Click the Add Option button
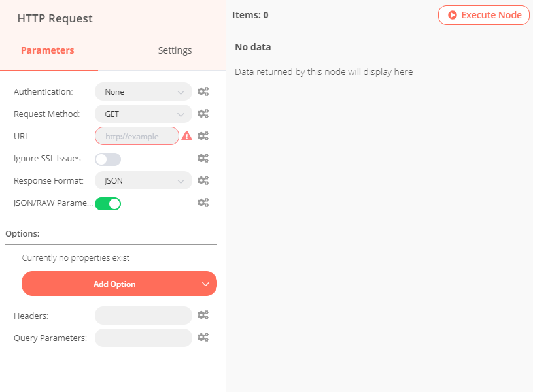 coord(119,284)
